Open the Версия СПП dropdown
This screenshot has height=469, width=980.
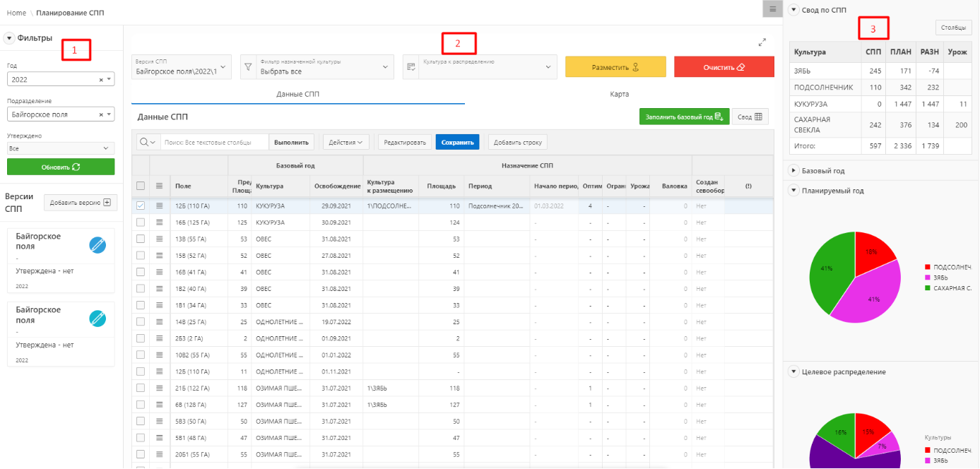[182, 67]
